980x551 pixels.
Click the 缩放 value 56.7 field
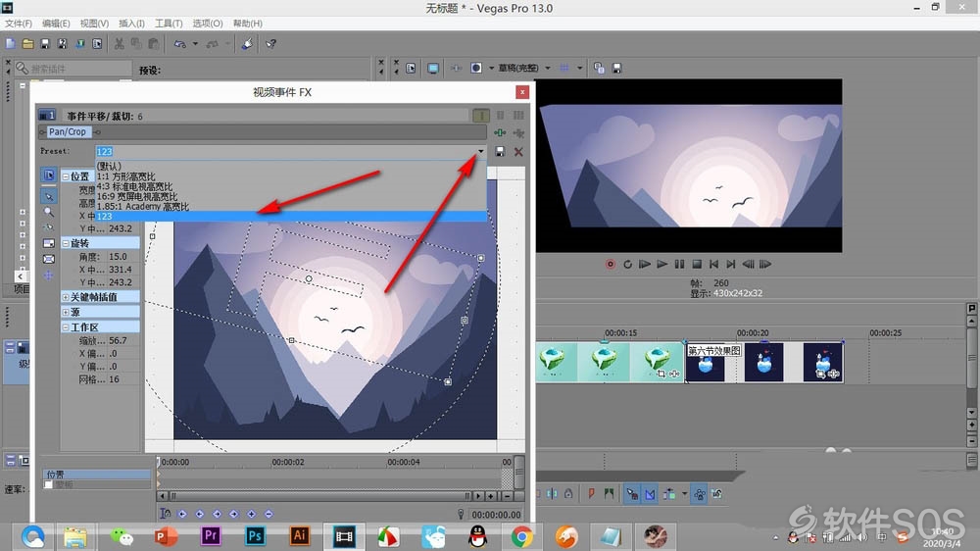click(x=122, y=341)
